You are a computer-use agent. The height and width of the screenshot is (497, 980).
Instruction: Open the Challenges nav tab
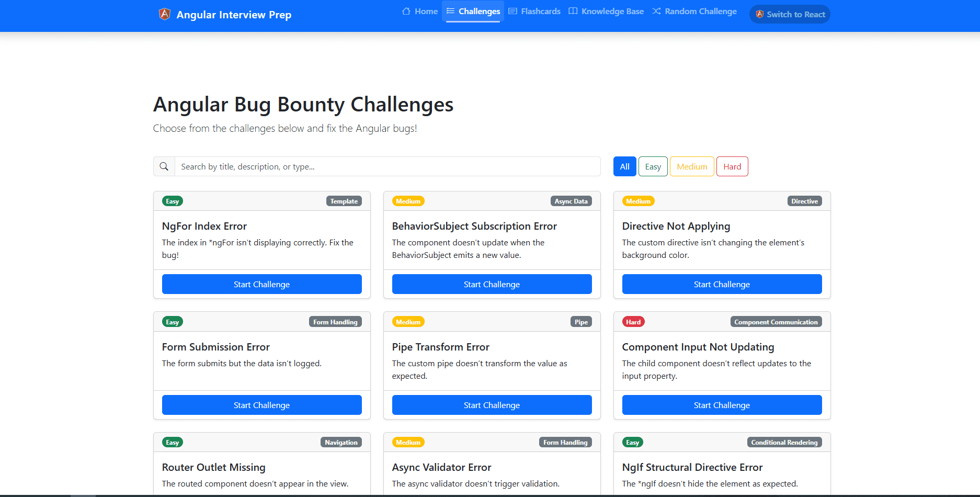(x=473, y=11)
